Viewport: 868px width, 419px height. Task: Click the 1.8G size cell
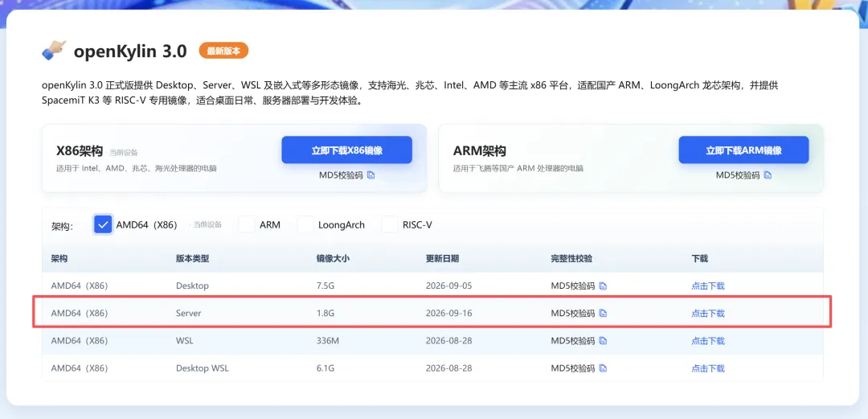pos(325,313)
